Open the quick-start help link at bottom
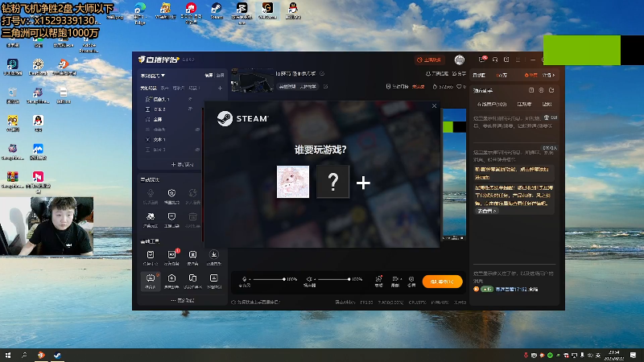This screenshot has height=362, width=644. (x=255, y=302)
